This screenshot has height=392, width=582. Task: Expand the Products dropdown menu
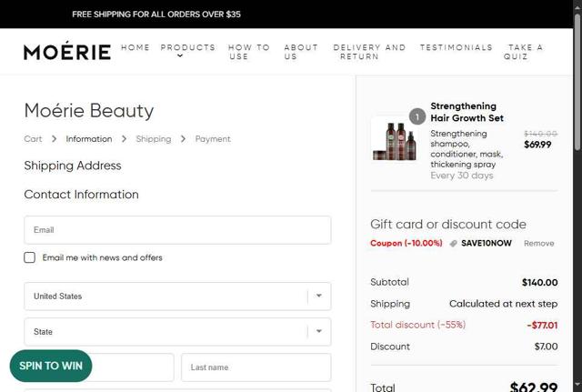pos(188,47)
